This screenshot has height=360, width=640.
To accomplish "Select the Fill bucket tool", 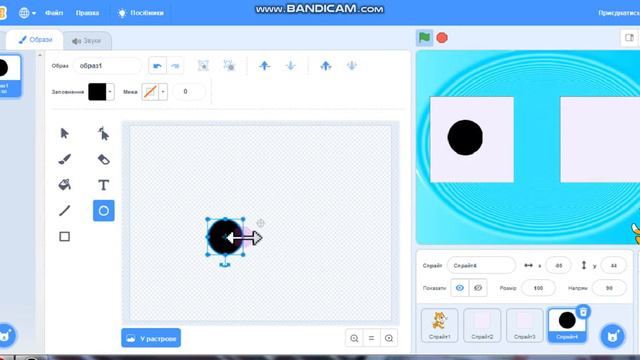I will coord(64,185).
